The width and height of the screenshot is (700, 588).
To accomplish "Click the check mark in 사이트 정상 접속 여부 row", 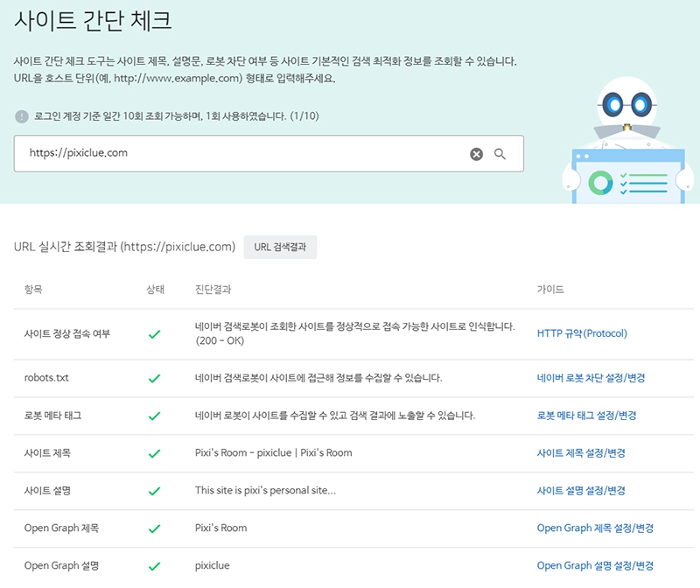I will pos(155,334).
